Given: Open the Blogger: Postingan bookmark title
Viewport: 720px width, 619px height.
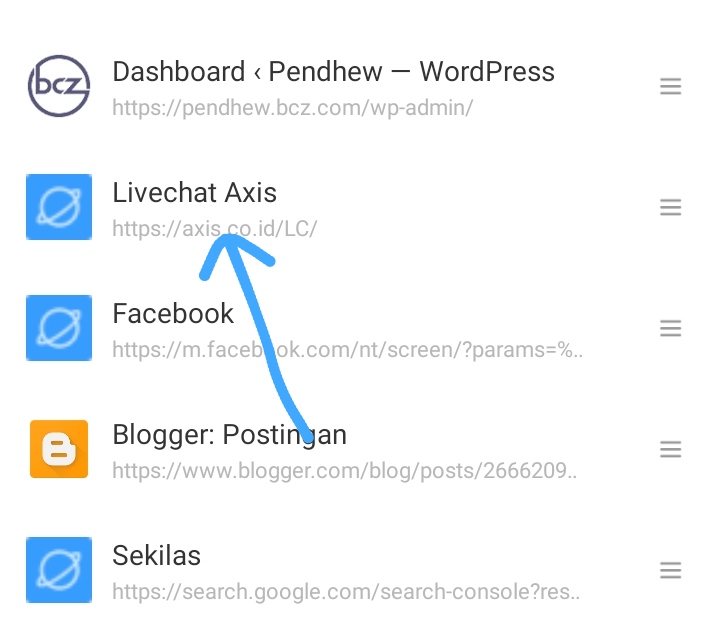Looking at the screenshot, I should coord(229,434).
